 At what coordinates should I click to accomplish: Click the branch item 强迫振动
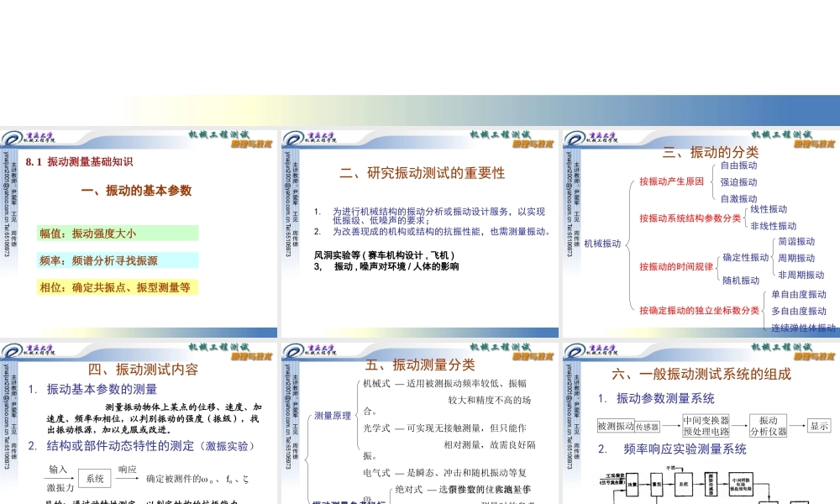738,182
